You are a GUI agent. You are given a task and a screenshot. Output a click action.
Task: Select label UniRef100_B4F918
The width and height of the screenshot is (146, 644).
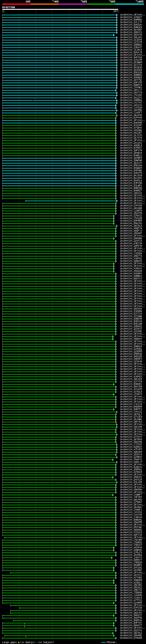[x=131, y=58]
